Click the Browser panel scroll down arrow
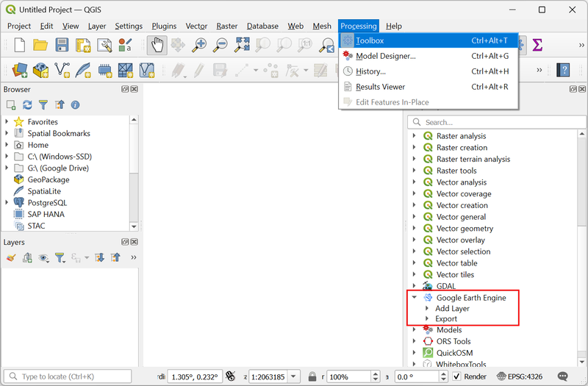This screenshot has height=386, width=588. pyautogui.click(x=134, y=226)
